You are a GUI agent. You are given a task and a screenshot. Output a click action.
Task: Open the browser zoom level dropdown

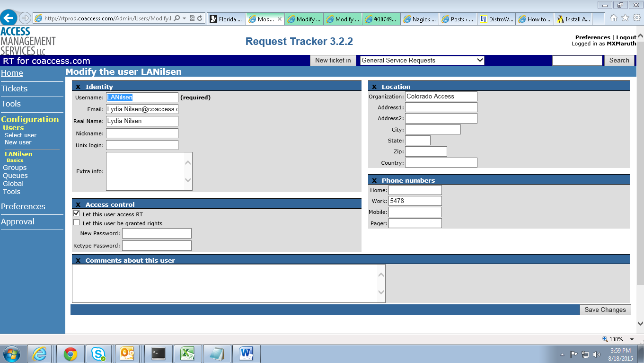click(x=632, y=339)
